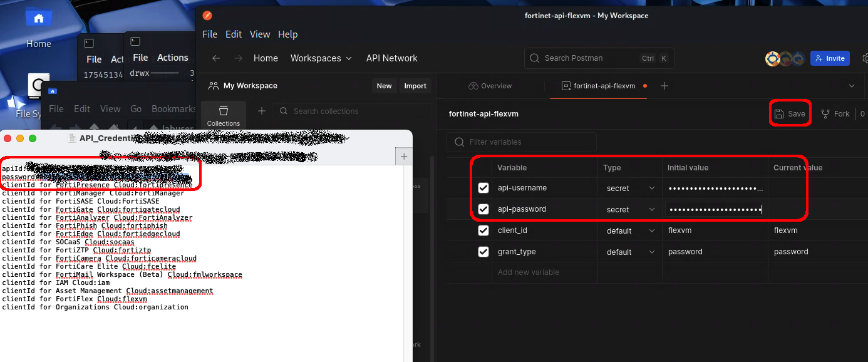Save the fortinet-api-flexvm environment
The width and height of the screenshot is (868, 362).
coord(790,114)
